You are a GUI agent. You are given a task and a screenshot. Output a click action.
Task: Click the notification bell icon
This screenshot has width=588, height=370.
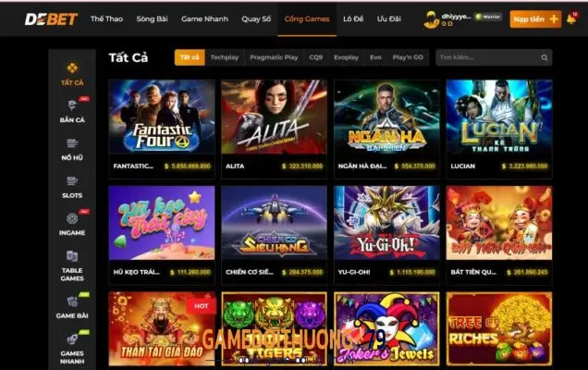[x=571, y=18]
